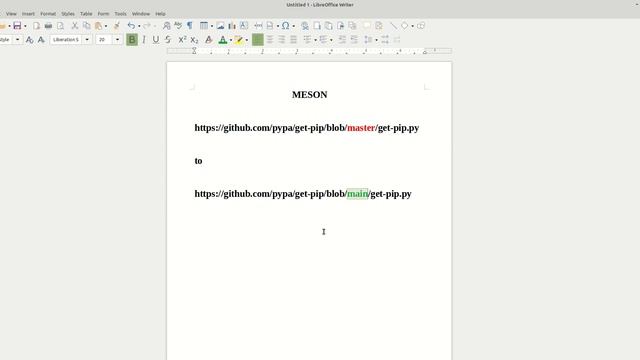Open the line spacing dropdown

tap(376, 40)
